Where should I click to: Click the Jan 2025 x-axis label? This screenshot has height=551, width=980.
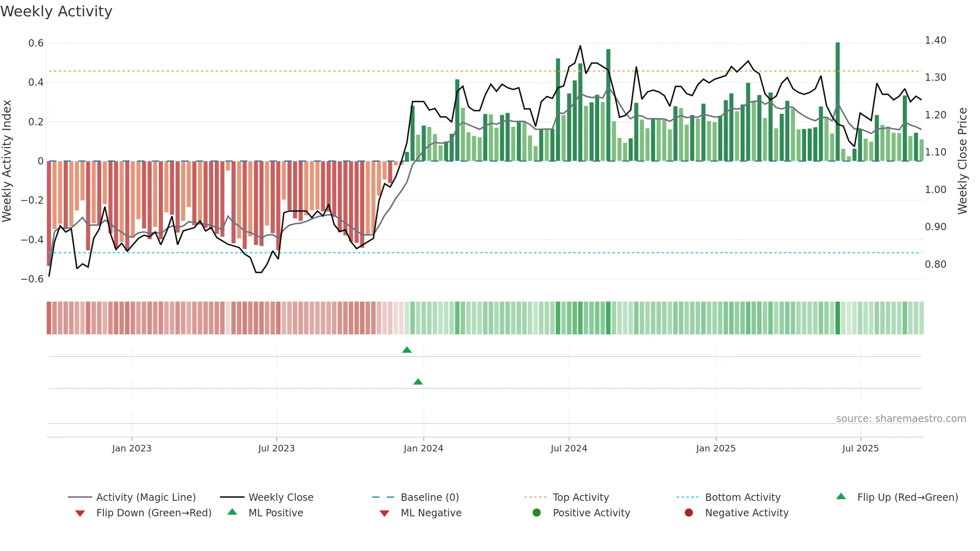(x=716, y=448)
